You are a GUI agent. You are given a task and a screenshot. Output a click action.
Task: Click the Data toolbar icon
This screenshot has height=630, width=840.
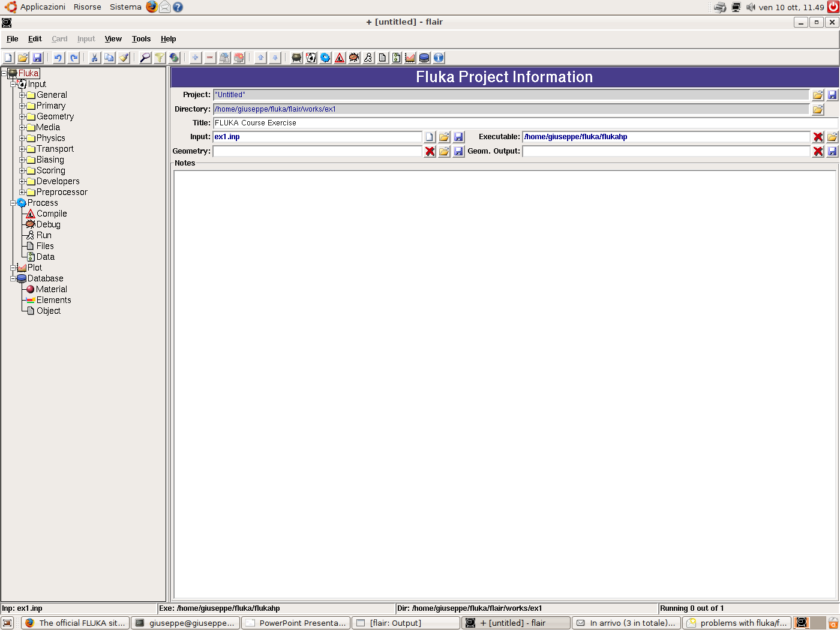coord(397,58)
